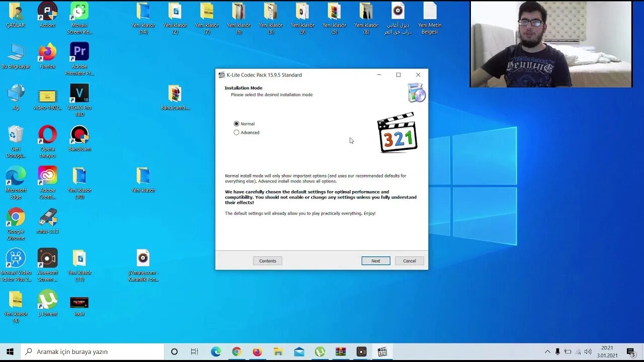Launch Bandicam from the desktop
The width and height of the screenshot is (644, 362).
79,139
